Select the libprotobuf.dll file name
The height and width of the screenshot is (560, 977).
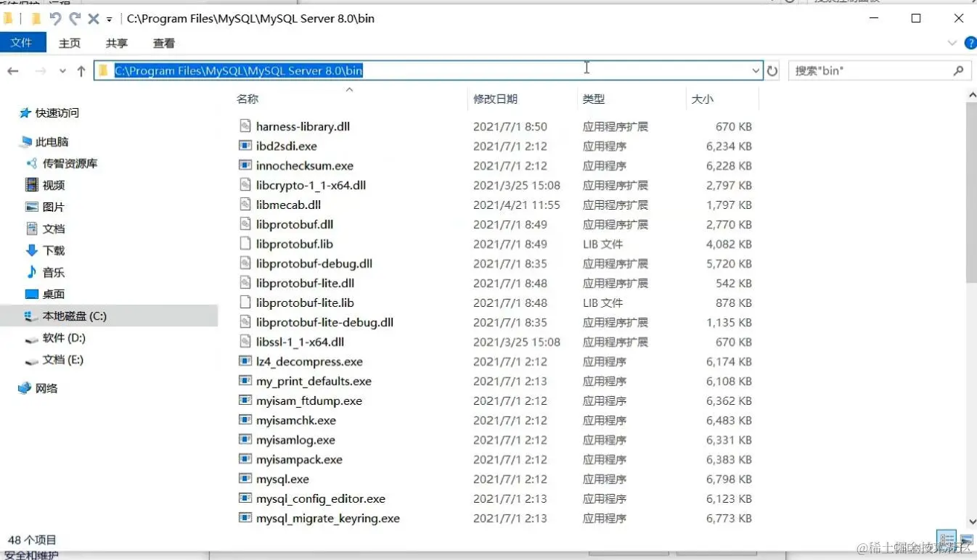[x=295, y=224]
